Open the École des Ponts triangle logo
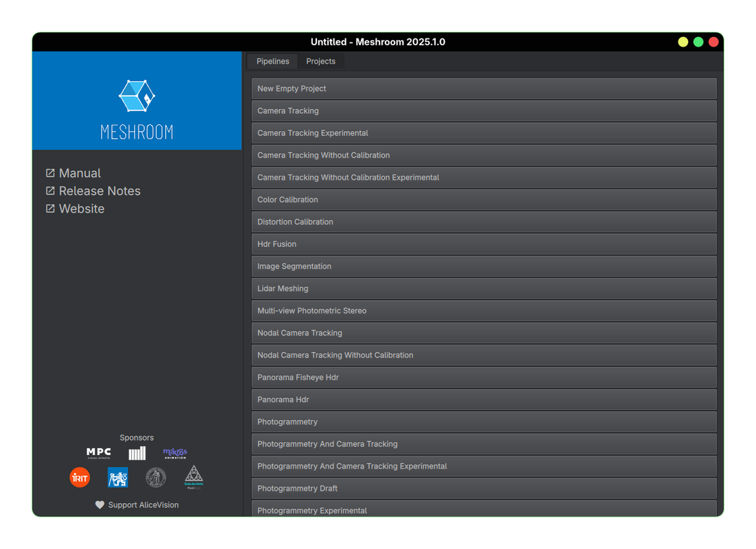This screenshot has height=549, width=756. tap(194, 478)
